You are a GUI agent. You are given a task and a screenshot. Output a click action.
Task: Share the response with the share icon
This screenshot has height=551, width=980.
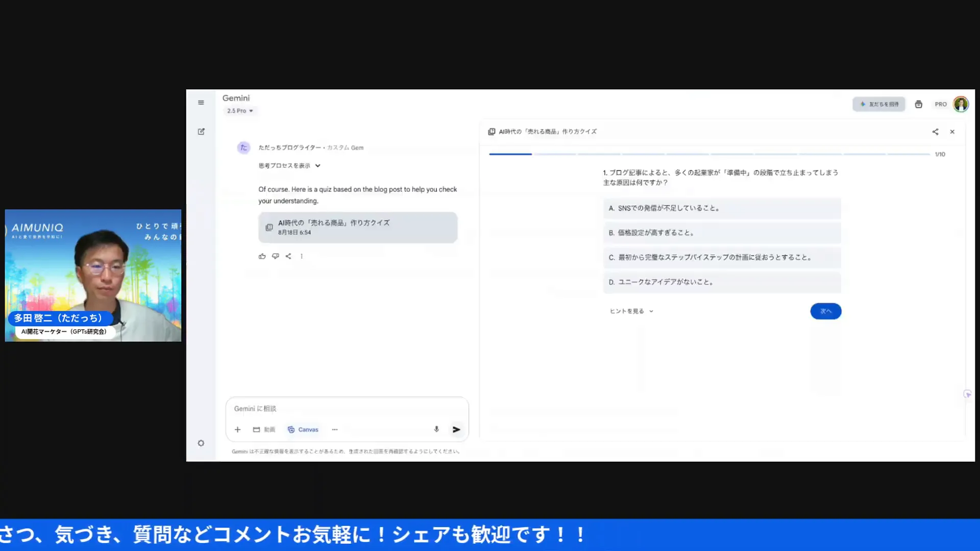click(288, 256)
